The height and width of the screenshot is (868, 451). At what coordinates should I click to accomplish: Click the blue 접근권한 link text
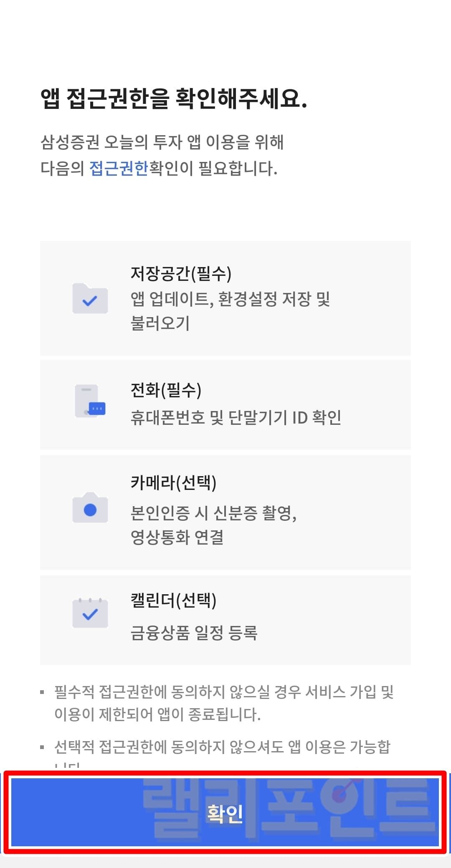click(x=119, y=168)
